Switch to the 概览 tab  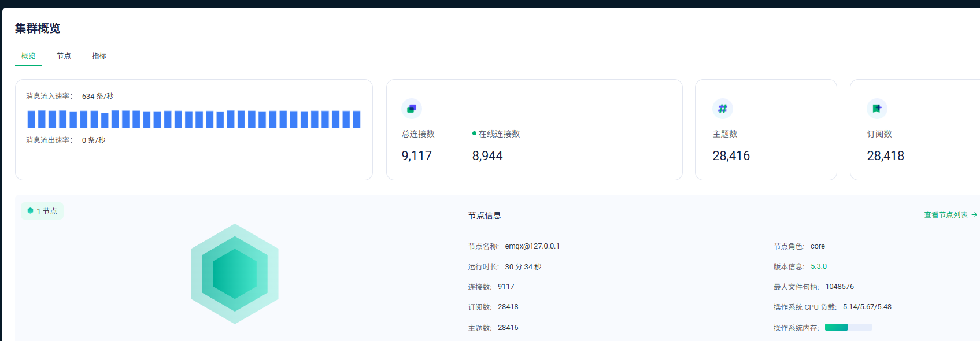tap(28, 56)
